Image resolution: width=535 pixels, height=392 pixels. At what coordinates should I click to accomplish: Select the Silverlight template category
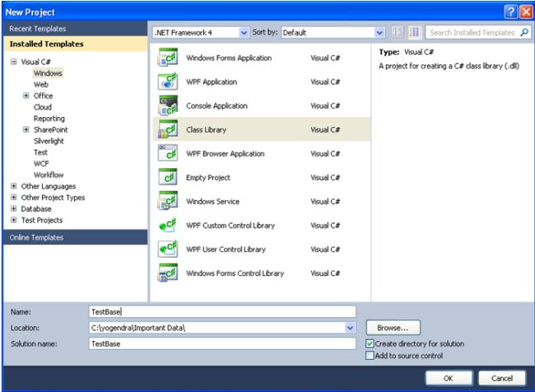coord(49,141)
